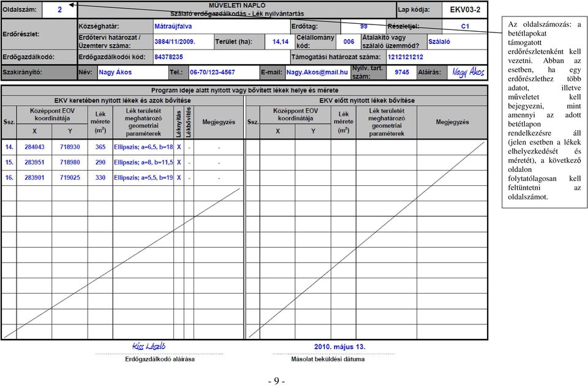Click the MŰVELETI NAPLÓ title
Screen dimensions: 588x386
click(237, 6)
